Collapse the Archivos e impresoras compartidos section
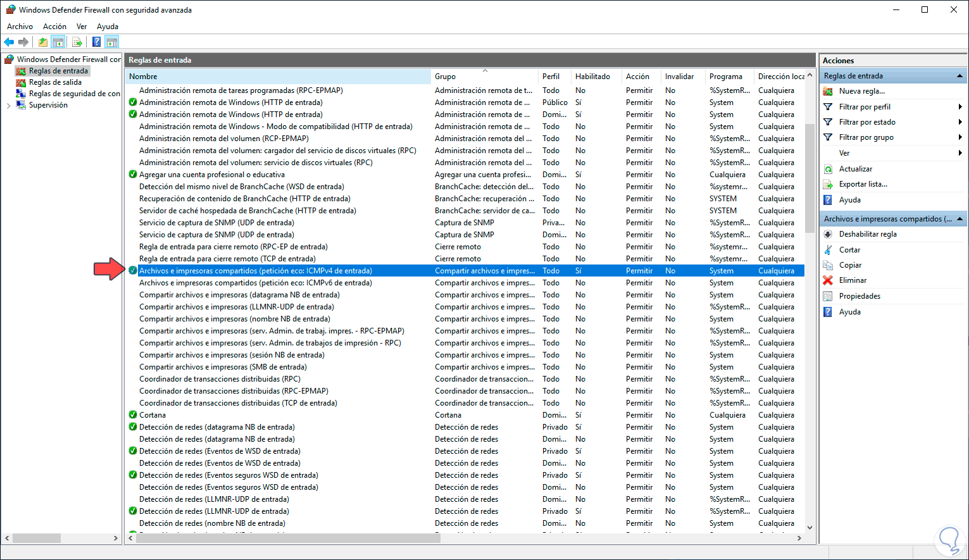969x560 pixels. tap(960, 219)
